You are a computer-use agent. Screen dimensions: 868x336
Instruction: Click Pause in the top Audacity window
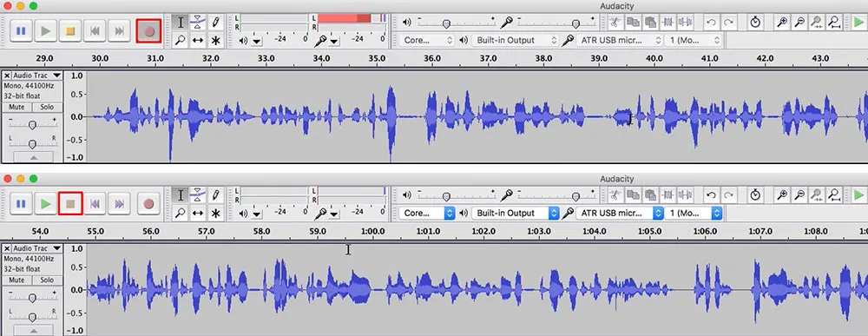click(x=21, y=31)
